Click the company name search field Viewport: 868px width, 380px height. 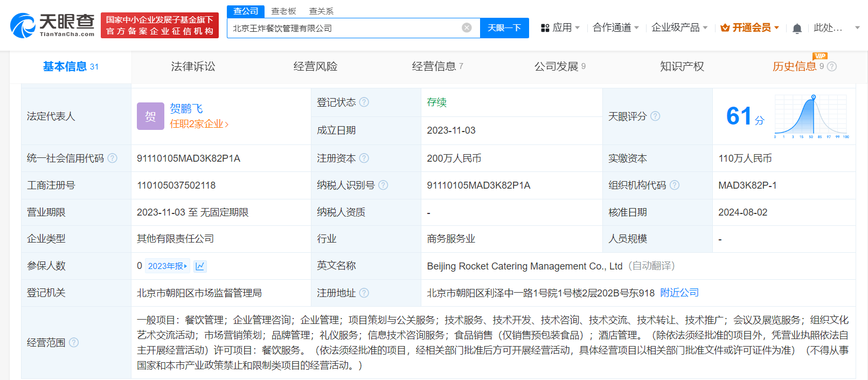click(345, 28)
